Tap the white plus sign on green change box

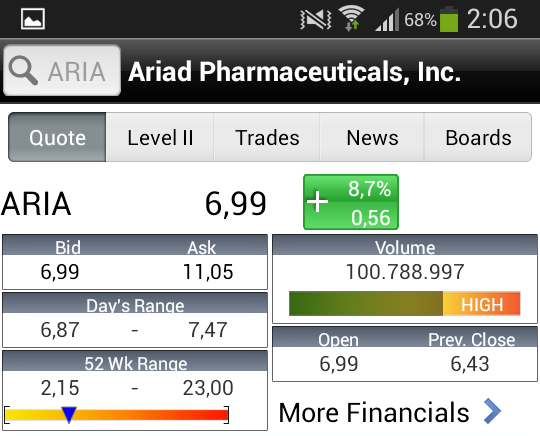point(317,202)
